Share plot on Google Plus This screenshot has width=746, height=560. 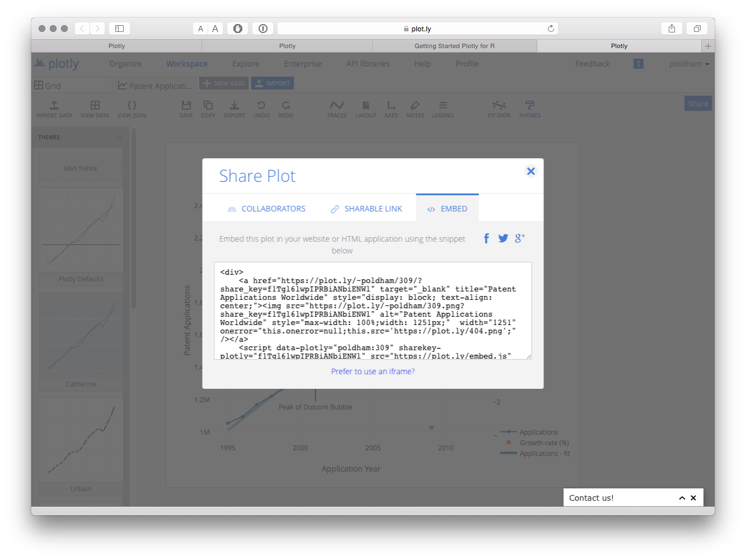(x=520, y=238)
